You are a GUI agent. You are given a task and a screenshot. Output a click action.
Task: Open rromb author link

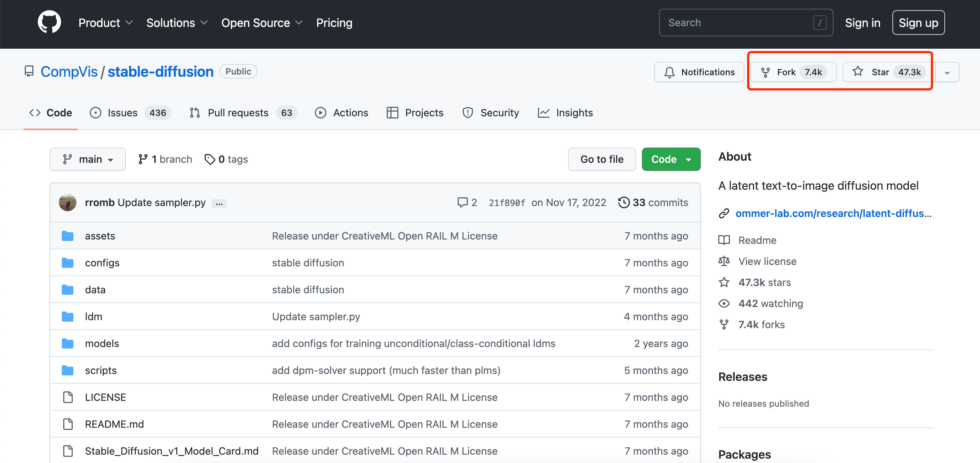tap(100, 202)
